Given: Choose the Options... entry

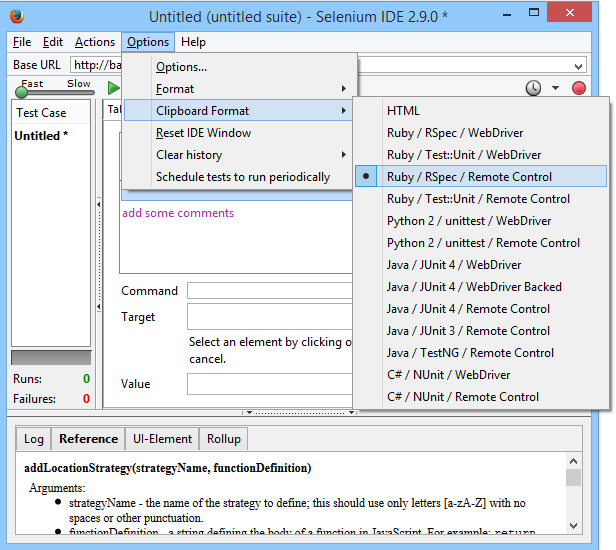Looking at the screenshot, I should 238,67.
